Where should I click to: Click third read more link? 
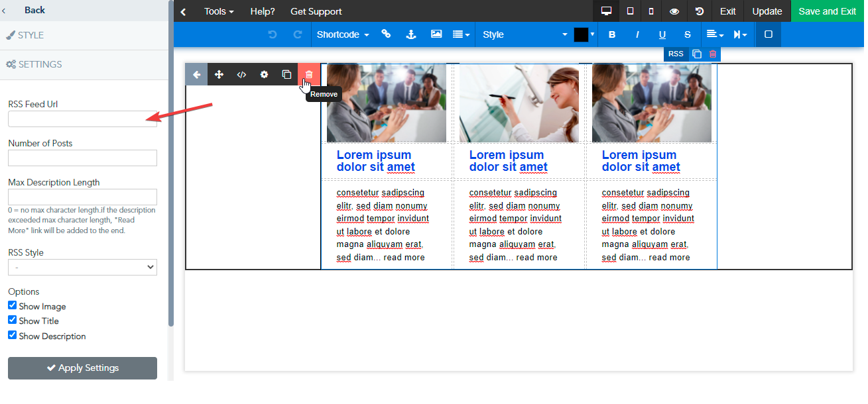pyautogui.click(x=669, y=258)
